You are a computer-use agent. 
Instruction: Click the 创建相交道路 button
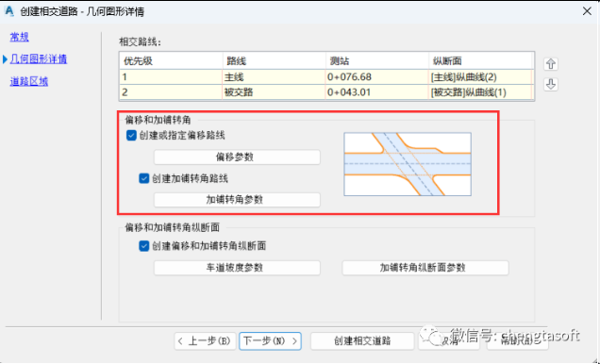[362, 341]
